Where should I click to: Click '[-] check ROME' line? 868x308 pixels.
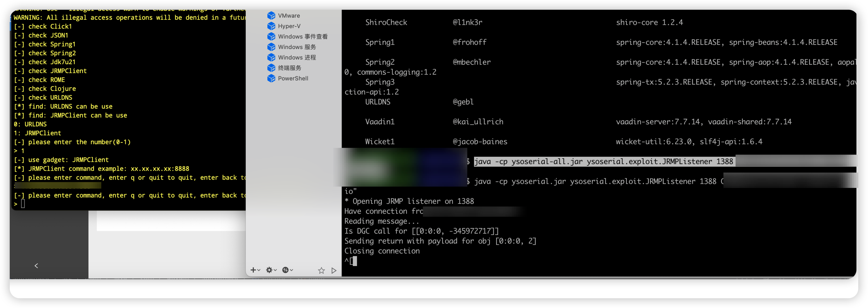[x=39, y=80]
